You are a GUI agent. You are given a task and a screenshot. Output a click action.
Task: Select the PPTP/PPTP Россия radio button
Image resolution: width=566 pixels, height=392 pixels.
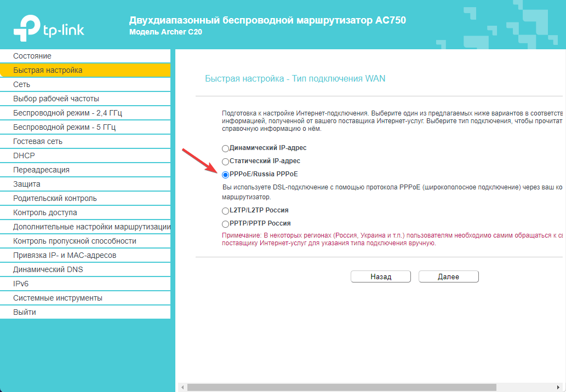pos(225,224)
